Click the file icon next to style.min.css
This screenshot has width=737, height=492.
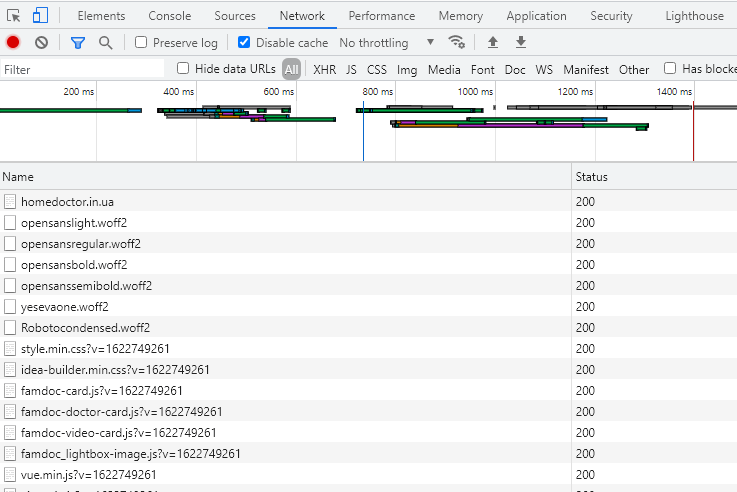(10, 349)
